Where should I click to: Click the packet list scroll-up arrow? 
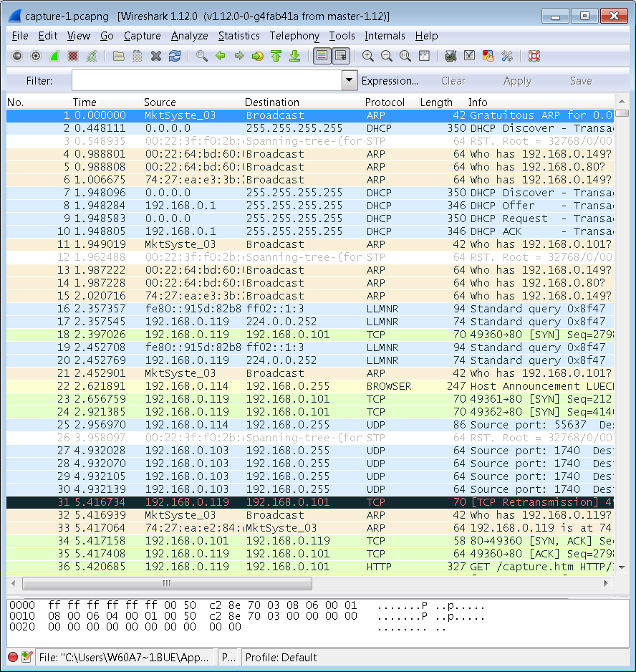click(622, 102)
